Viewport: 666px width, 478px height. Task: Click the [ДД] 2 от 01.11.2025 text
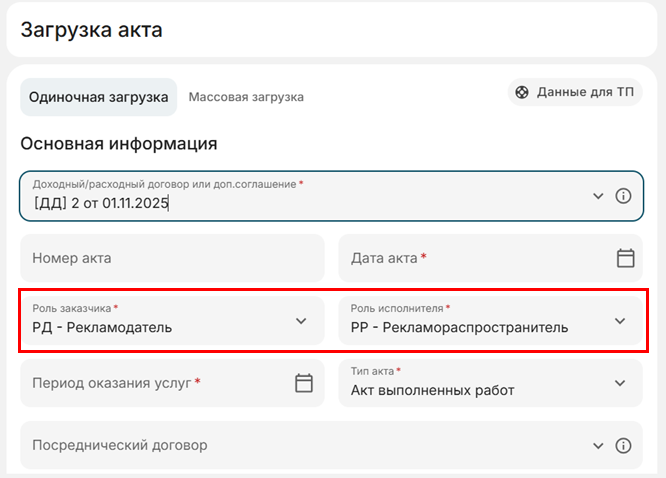[101, 203]
